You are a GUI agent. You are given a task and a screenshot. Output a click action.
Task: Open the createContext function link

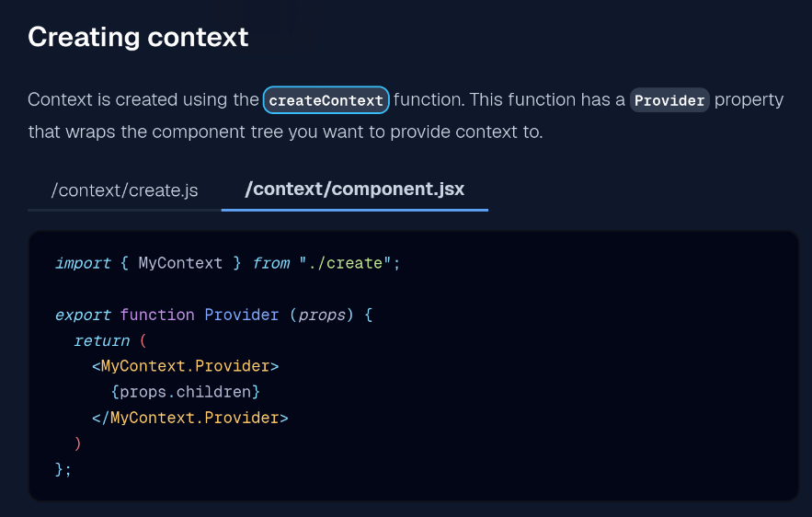coord(326,100)
